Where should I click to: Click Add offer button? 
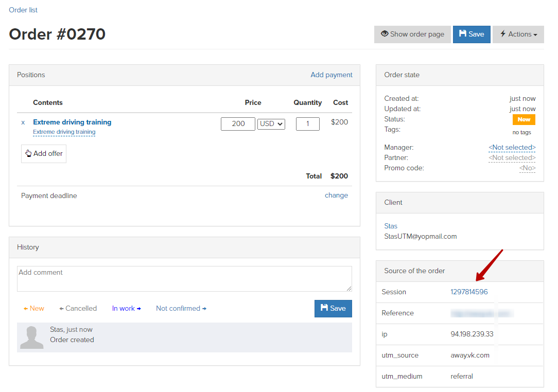click(44, 154)
